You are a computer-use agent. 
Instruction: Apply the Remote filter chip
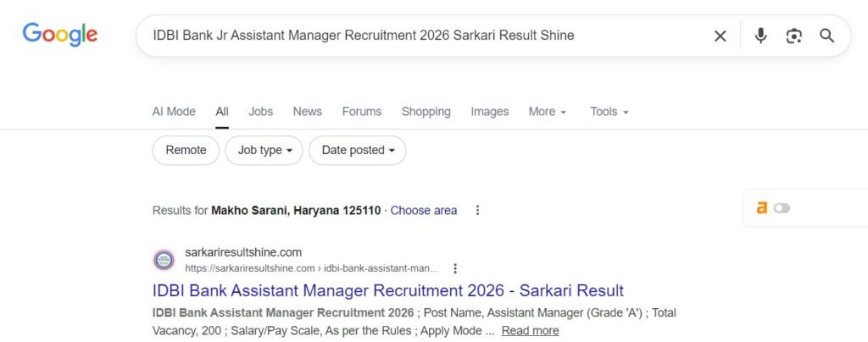pos(186,150)
